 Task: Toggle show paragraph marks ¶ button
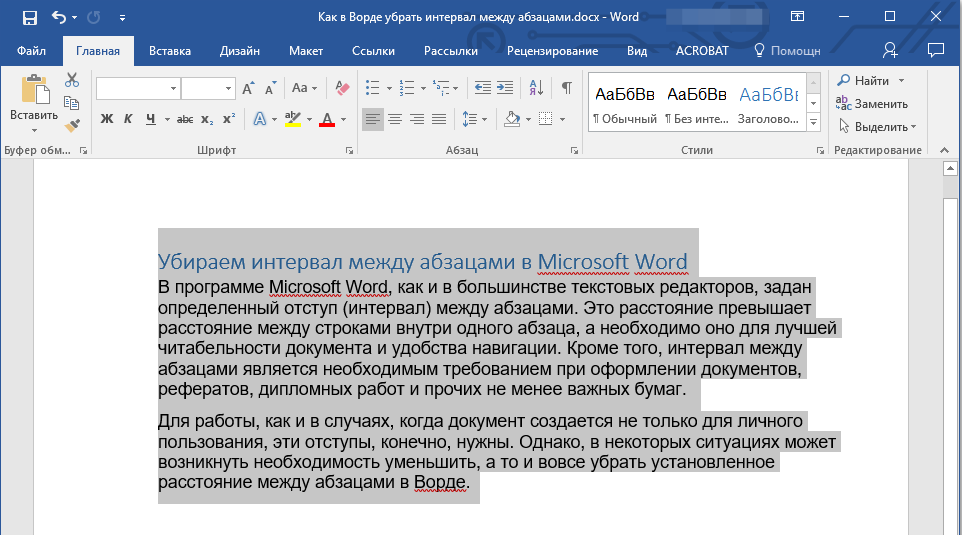click(x=567, y=88)
